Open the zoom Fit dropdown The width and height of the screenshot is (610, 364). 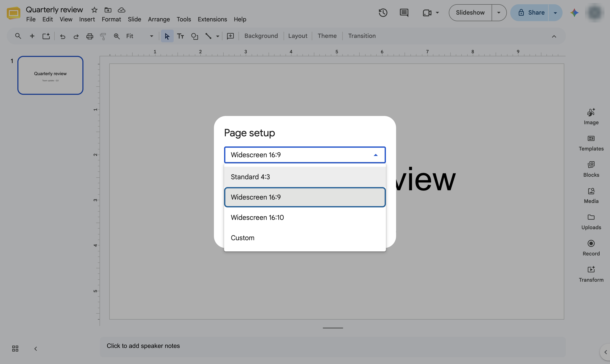(139, 36)
